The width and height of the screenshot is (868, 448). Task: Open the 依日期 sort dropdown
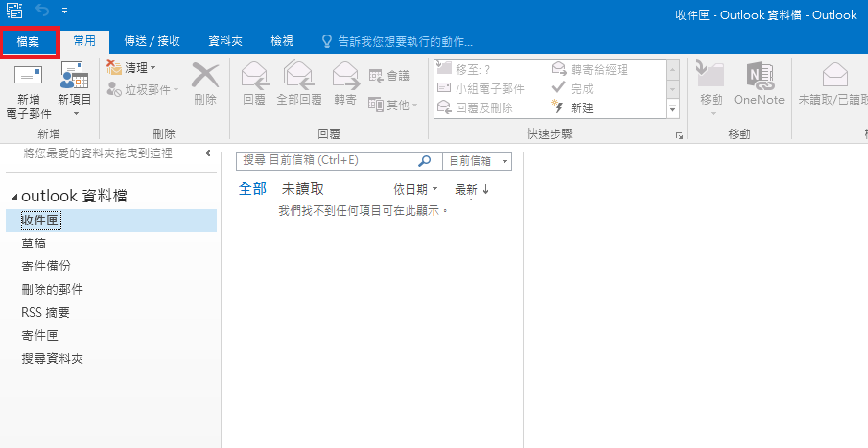[x=415, y=189]
